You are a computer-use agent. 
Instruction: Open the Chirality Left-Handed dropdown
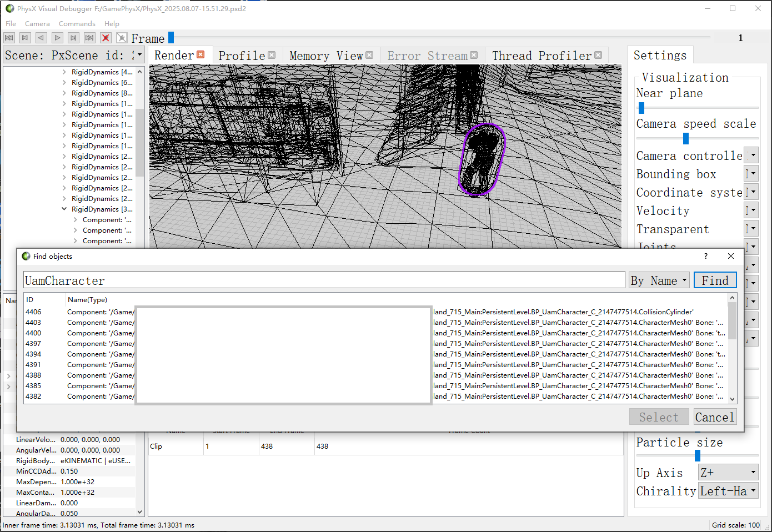tap(728, 491)
